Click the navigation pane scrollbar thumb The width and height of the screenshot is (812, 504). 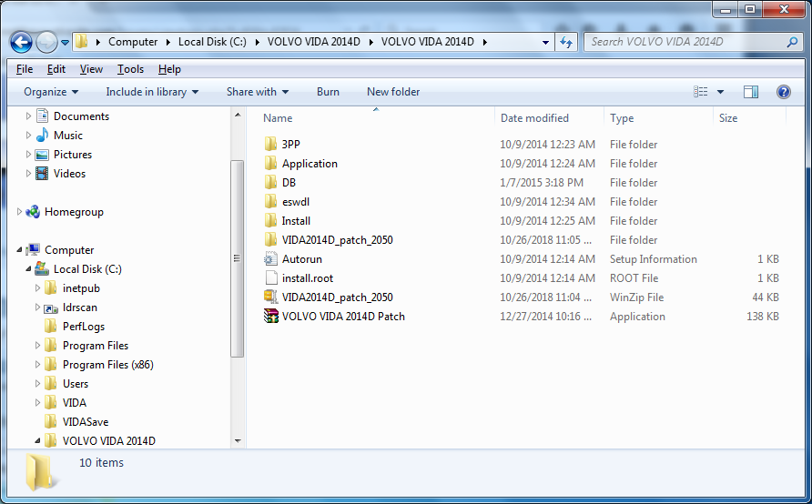tap(238, 258)
